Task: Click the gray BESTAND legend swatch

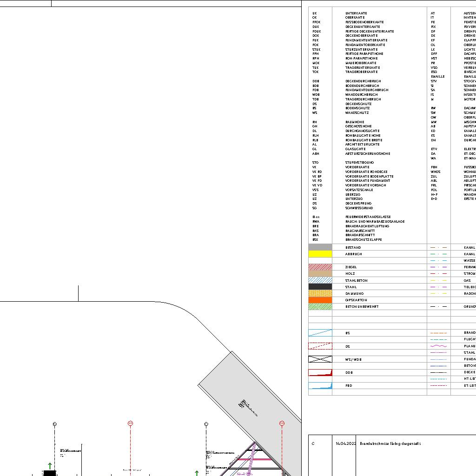Action: tap(320, 247)
